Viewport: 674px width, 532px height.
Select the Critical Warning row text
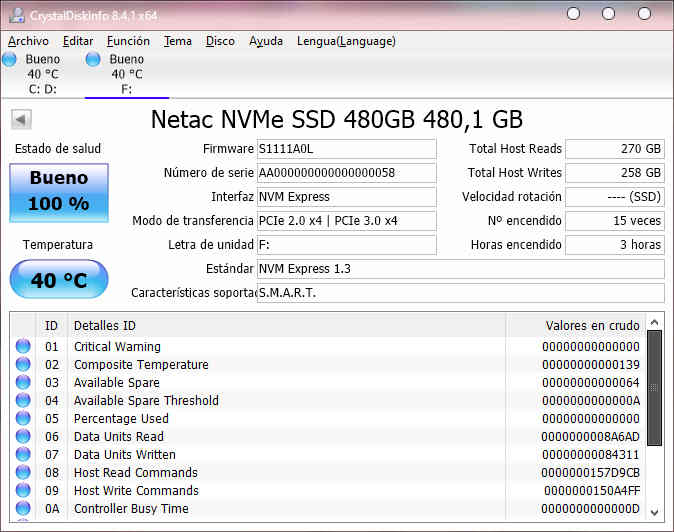point(117,346)
